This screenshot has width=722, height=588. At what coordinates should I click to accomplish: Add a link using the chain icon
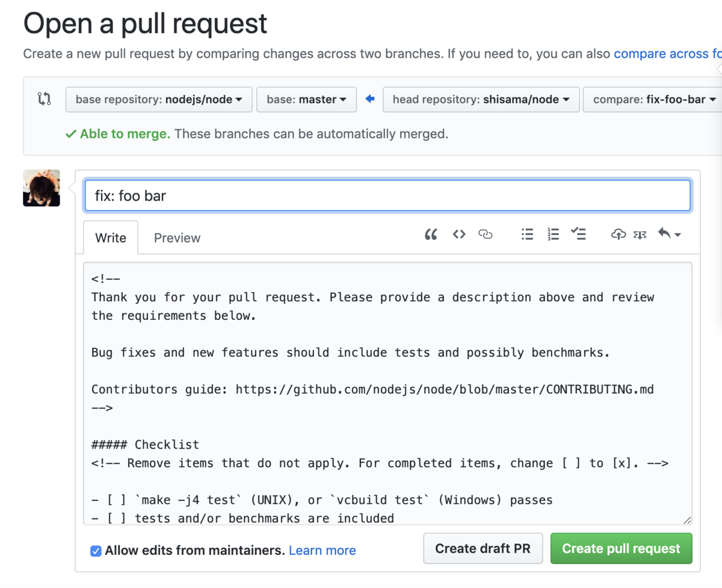486,234
